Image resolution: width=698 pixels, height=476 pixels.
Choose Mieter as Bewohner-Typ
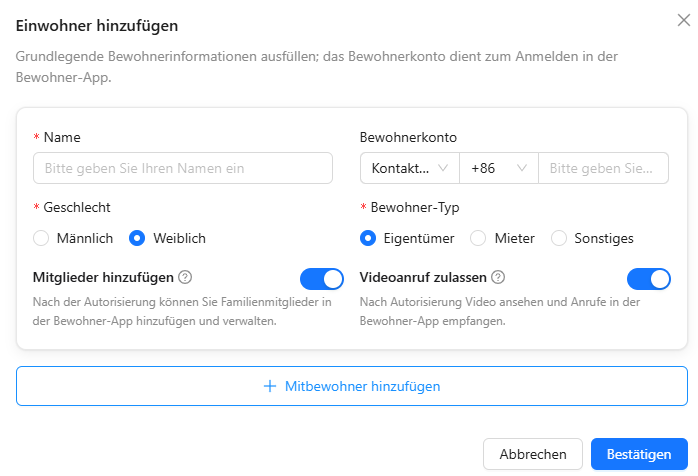point(478,238)
